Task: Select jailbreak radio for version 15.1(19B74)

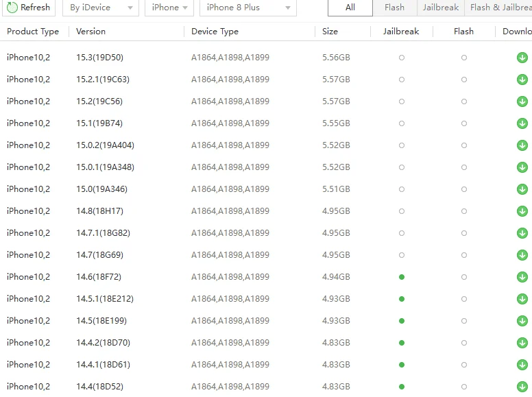Action: [402, 123]
